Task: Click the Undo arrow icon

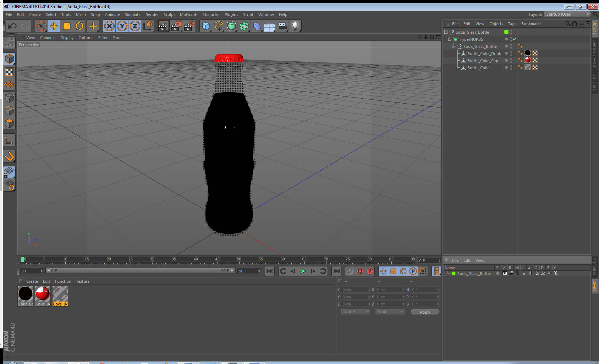Action: coord(12,26)
